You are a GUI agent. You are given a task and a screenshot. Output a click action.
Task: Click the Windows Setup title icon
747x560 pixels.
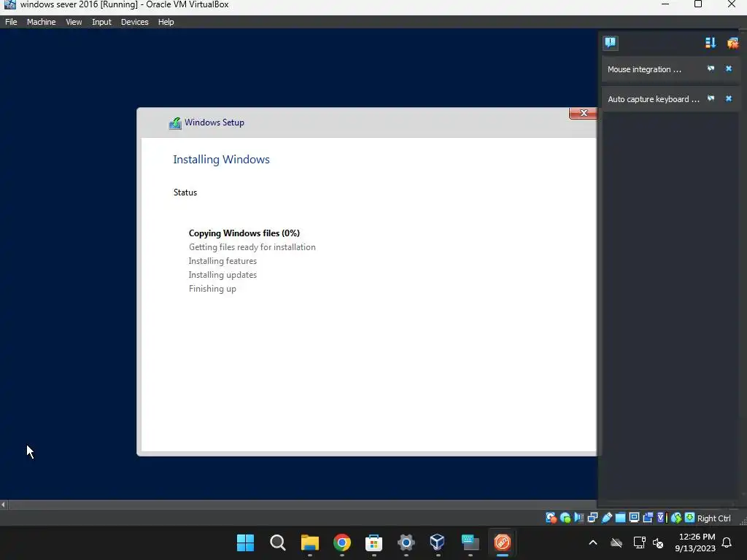(x=175, y=122)
